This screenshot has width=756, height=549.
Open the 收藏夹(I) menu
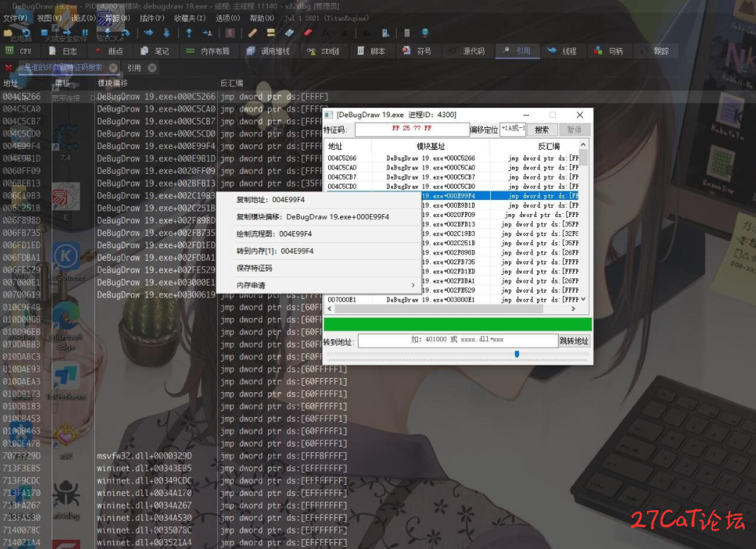[190, 18]
